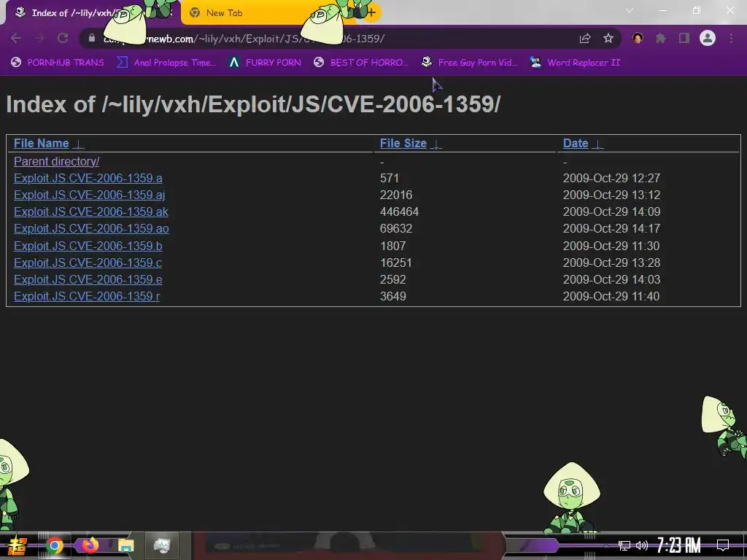Viewport: 747px width, 560px height.
Task: Open the Parent directory/ link
Action: point(57,161)
